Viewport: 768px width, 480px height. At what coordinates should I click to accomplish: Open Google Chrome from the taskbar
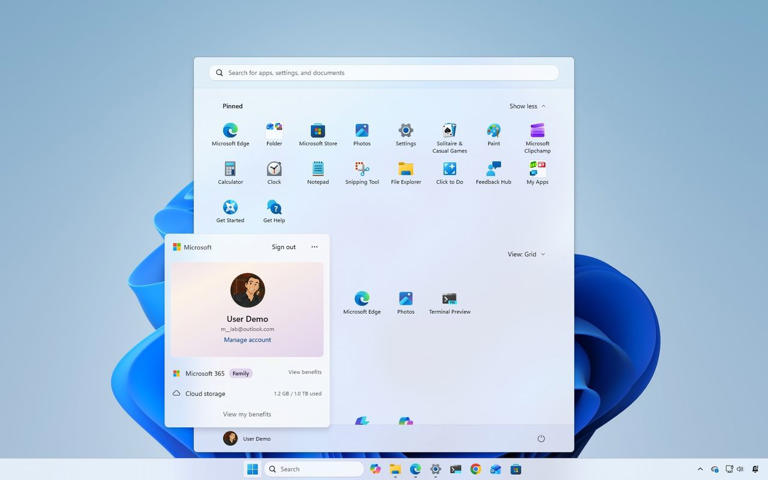coord(476,469)
